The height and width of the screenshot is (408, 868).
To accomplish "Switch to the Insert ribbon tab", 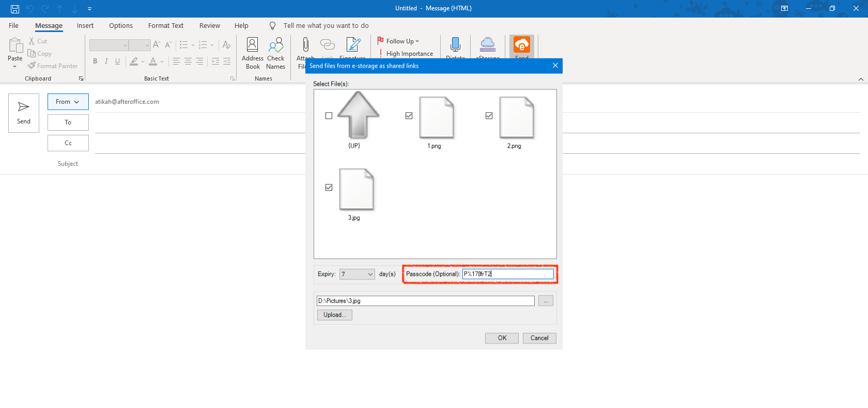I will click(x=85, y=26).
